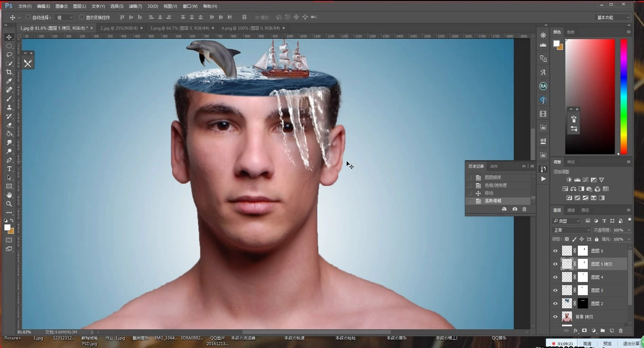Hide 图层 5 with its eye icon

(555, 251)
